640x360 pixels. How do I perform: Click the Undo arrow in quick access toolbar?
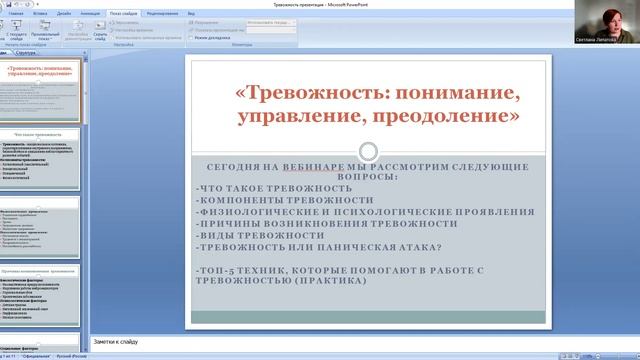click(17, 4)
